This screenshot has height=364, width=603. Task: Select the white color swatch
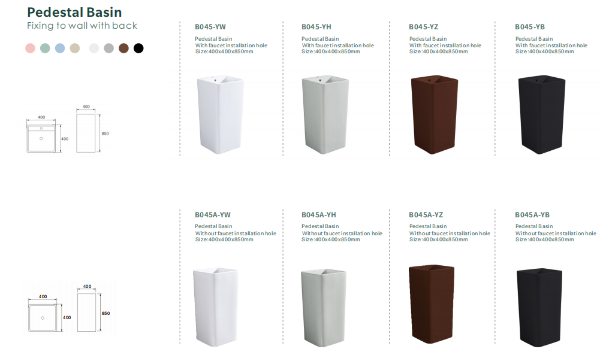[x=94, y=48]
